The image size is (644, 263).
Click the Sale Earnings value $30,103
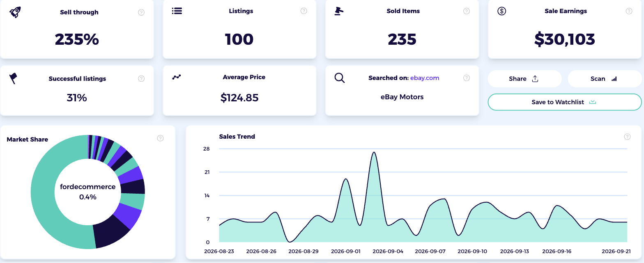point(565,39)
